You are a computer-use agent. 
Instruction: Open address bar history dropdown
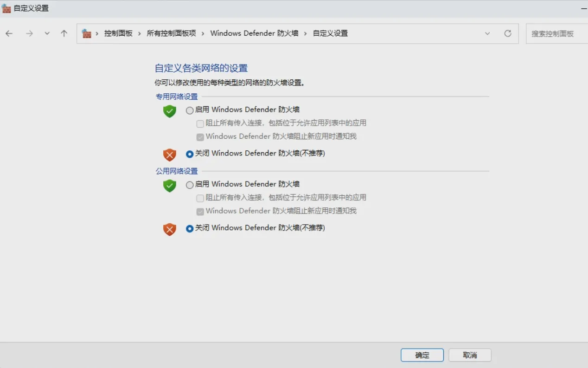pos(487,33)
